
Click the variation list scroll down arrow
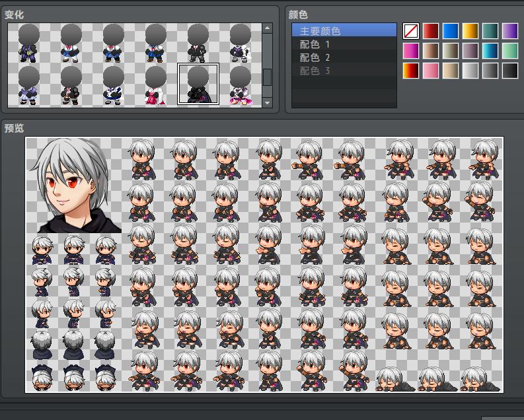click(x=267, y=103)
